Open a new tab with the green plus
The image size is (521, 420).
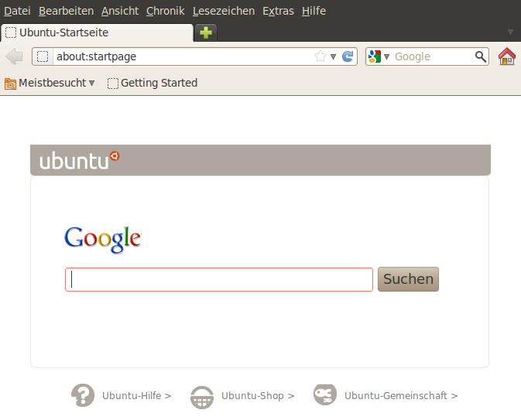point(206,32)
